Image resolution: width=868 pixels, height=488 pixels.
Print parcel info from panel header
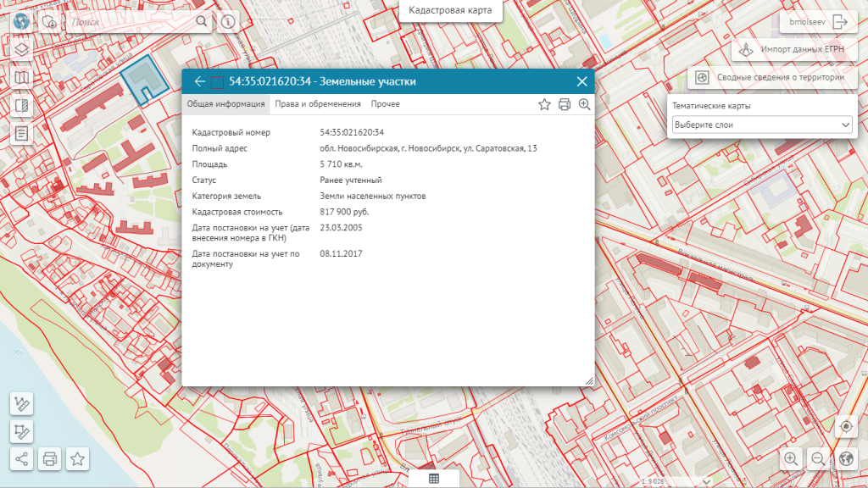pos(565,104)
